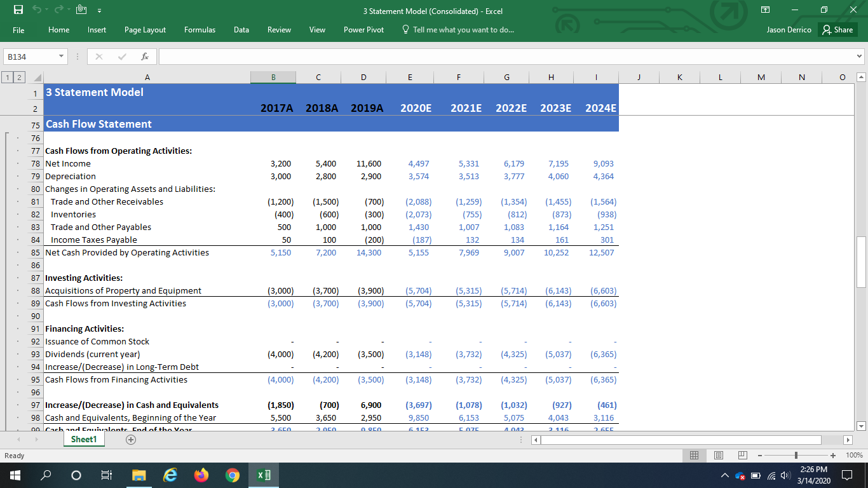Click the Share button
This screenshot has width=868, height=488.
(x=837, y=30)
